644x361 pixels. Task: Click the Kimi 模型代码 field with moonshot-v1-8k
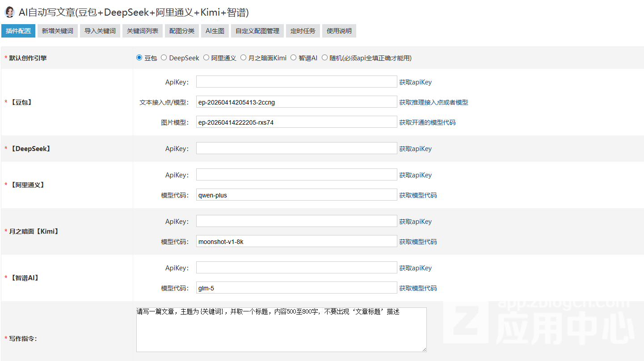click(297, 241)
